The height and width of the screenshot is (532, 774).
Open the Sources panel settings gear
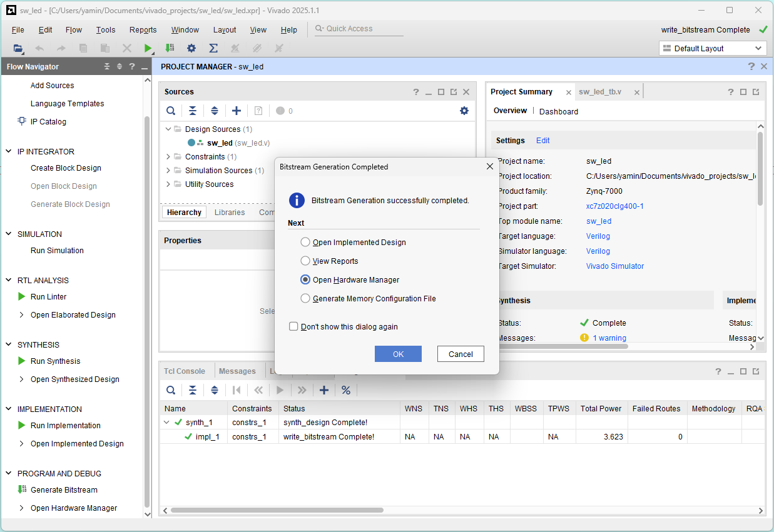pyautogui.click(x=464, y=111)
